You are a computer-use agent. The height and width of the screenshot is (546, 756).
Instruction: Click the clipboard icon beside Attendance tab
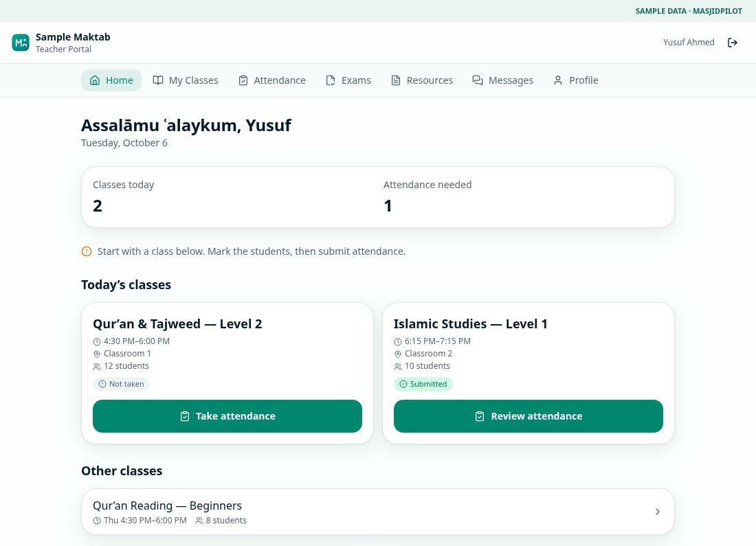click(243, 80)
